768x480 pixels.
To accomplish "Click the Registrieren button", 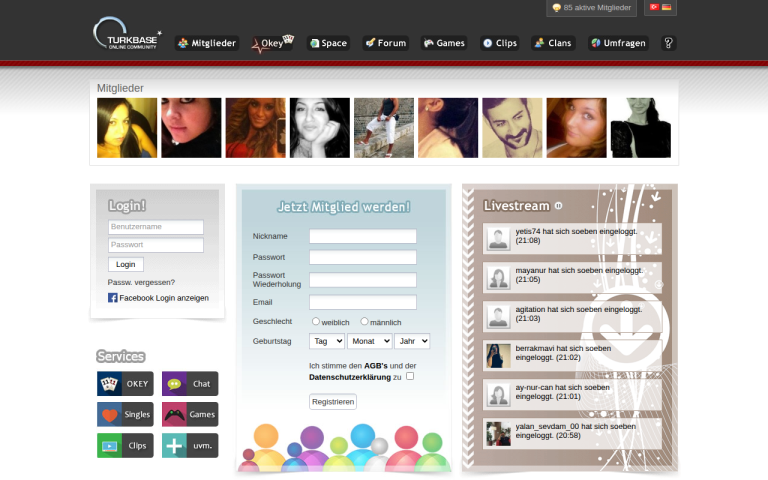I will [333, 402].
